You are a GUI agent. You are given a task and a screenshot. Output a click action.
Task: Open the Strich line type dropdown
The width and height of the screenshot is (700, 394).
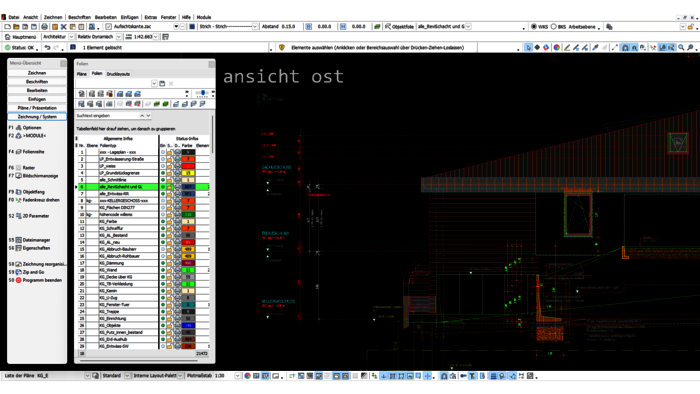click(x=254, y=27)
